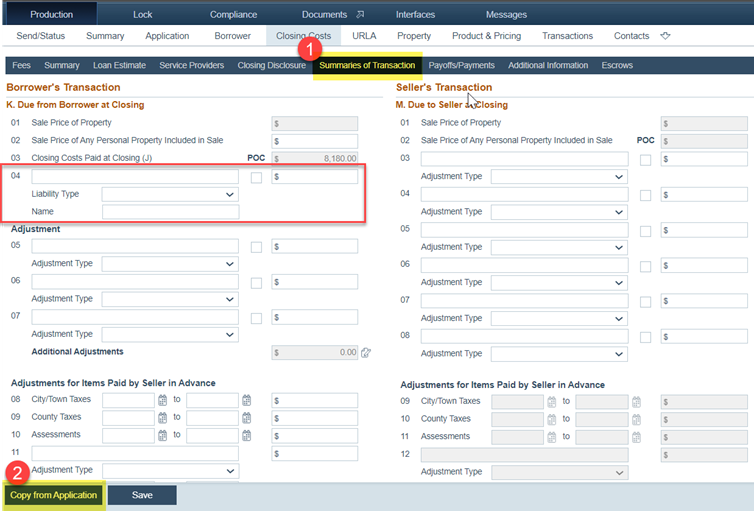Viewport: 754px width, 511px height.
Task: Open City/Town Taxes end date calendar
Action: click(x=246, y=400)
